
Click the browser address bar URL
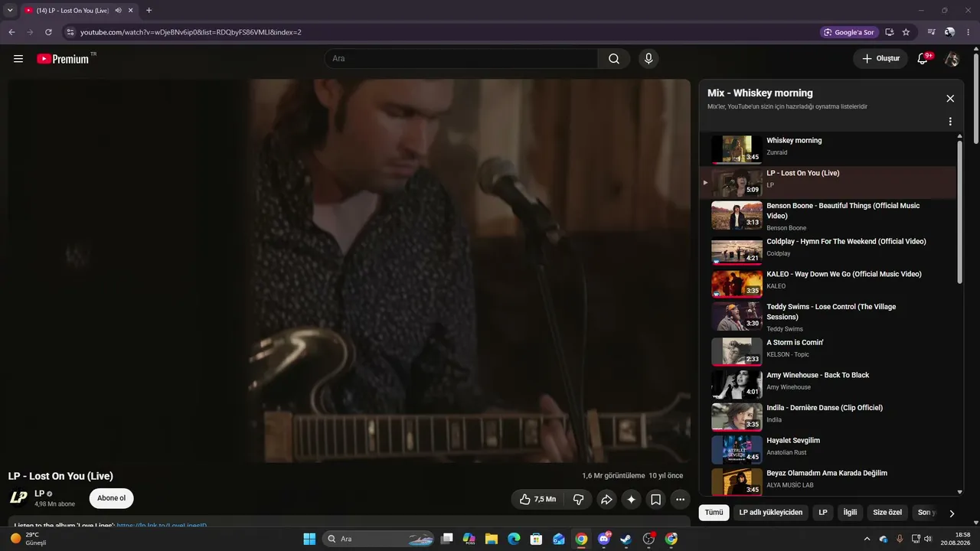pos(191,32)
